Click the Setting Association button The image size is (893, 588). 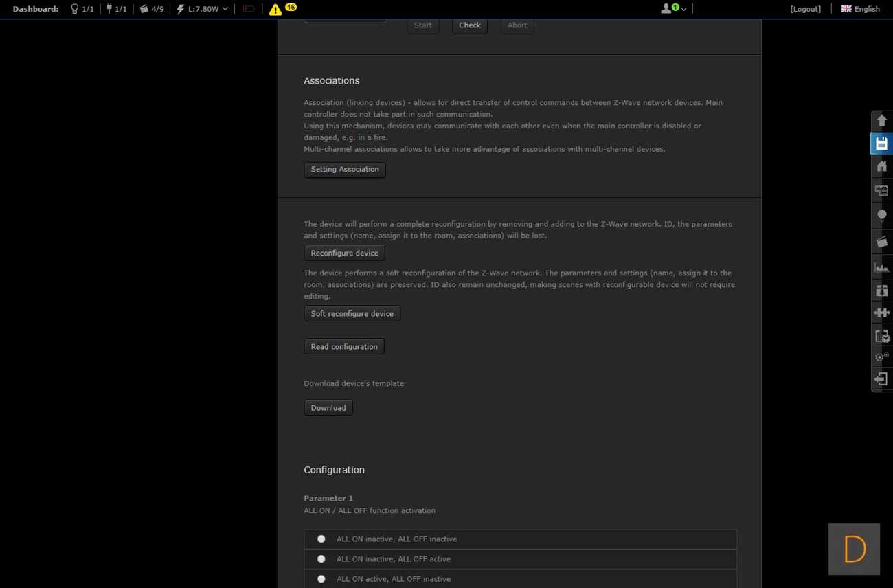click(344, 170)
